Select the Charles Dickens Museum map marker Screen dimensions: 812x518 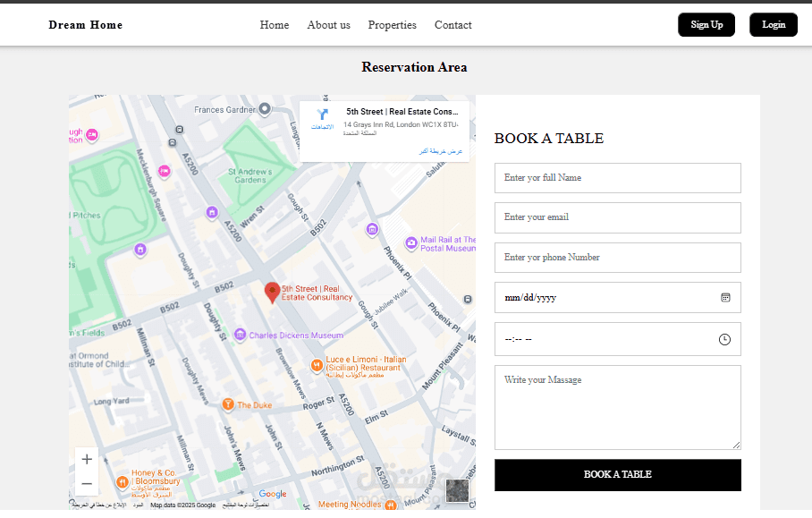coord(240,335)
